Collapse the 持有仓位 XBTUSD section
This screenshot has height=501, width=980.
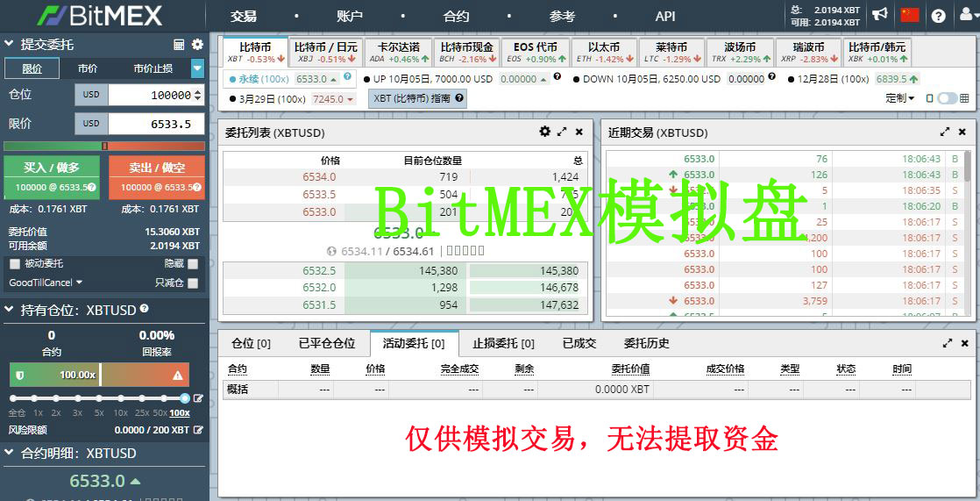pyautogui.click(x=9, y=310)
